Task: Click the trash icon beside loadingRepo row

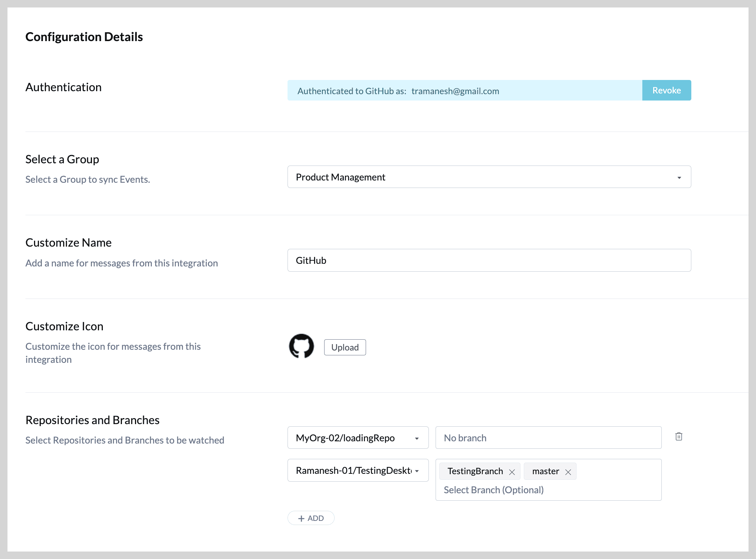Action: (x=679, y=436)
